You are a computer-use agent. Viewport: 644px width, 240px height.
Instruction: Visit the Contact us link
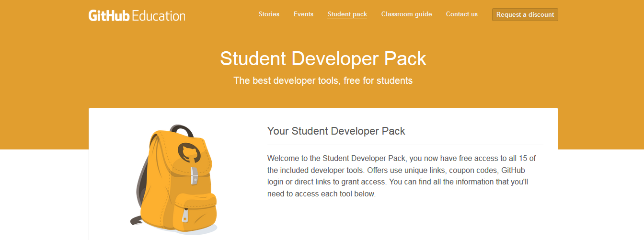click(x=462, y=14)
